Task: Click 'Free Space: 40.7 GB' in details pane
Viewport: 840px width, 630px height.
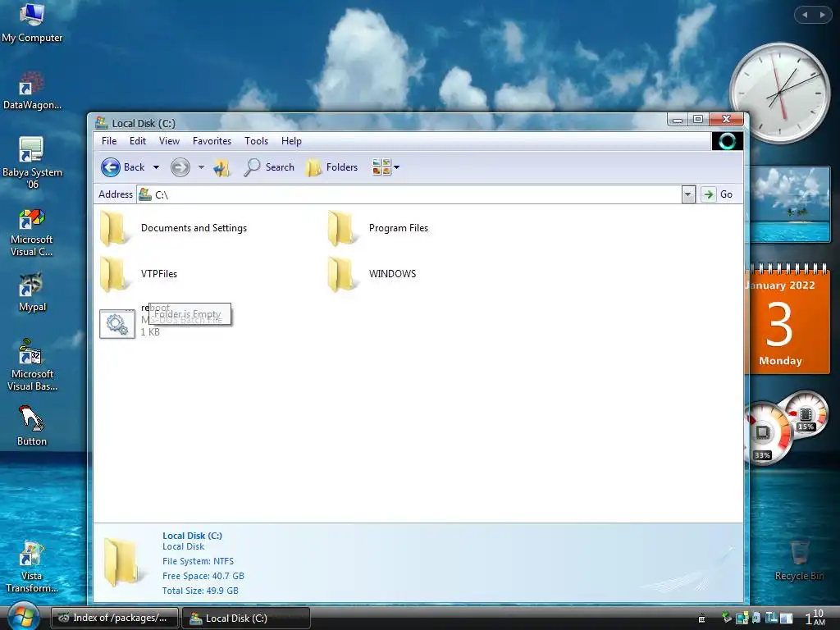Action: coord(203,576)
